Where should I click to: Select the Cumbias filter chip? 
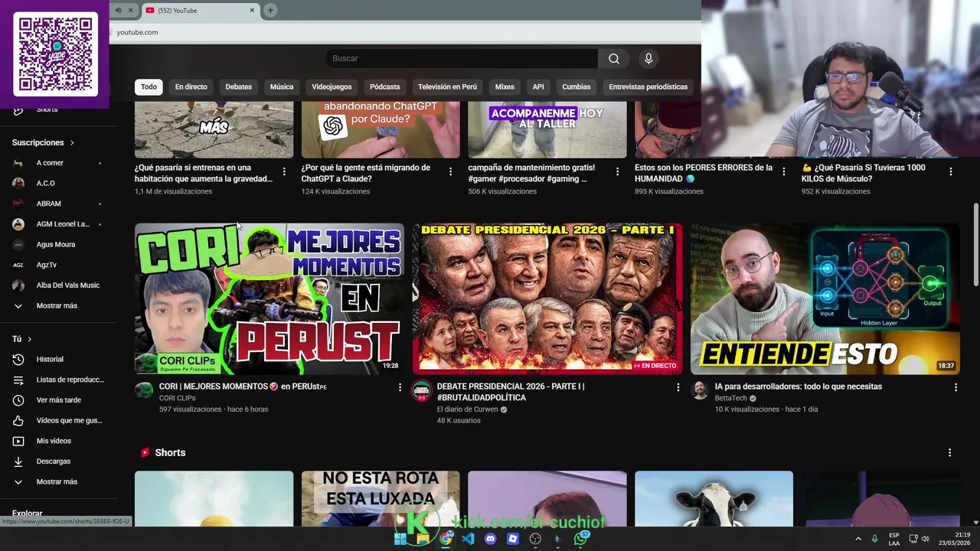coord(577,86)
